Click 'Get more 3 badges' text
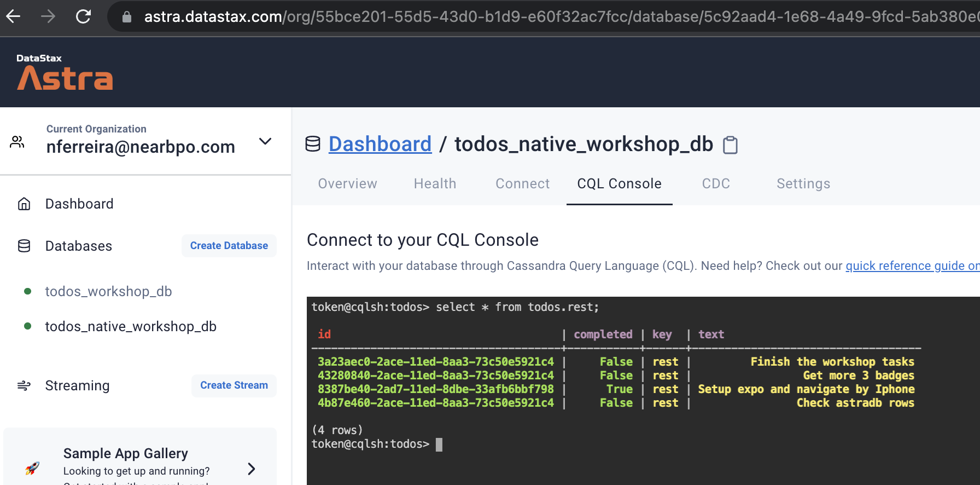The image size is (980, 485). pyautogui.click(x=859, y=376)
